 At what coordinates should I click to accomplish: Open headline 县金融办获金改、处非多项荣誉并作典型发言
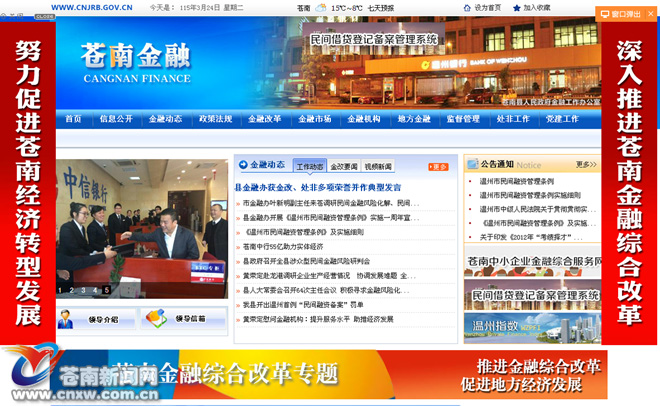[318, 188]
